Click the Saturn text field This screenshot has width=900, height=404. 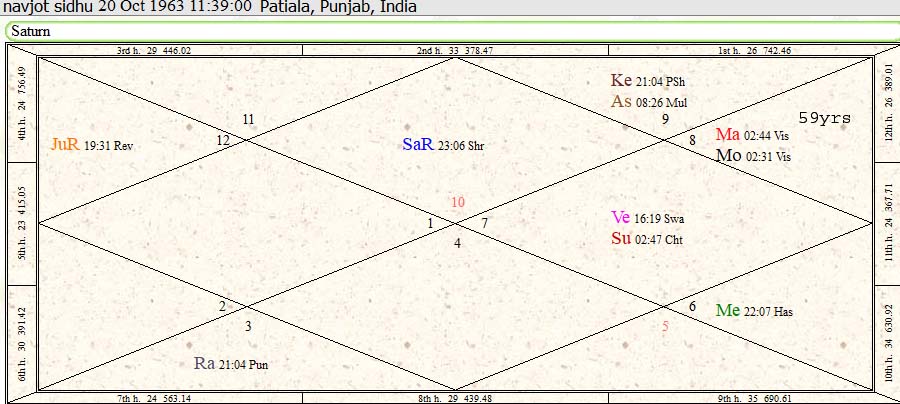450,31
